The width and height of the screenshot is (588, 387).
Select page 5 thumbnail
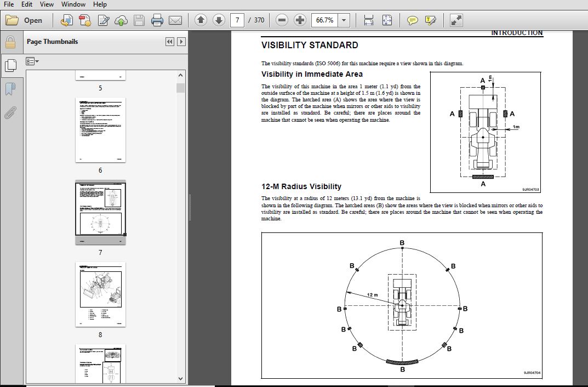100,75
